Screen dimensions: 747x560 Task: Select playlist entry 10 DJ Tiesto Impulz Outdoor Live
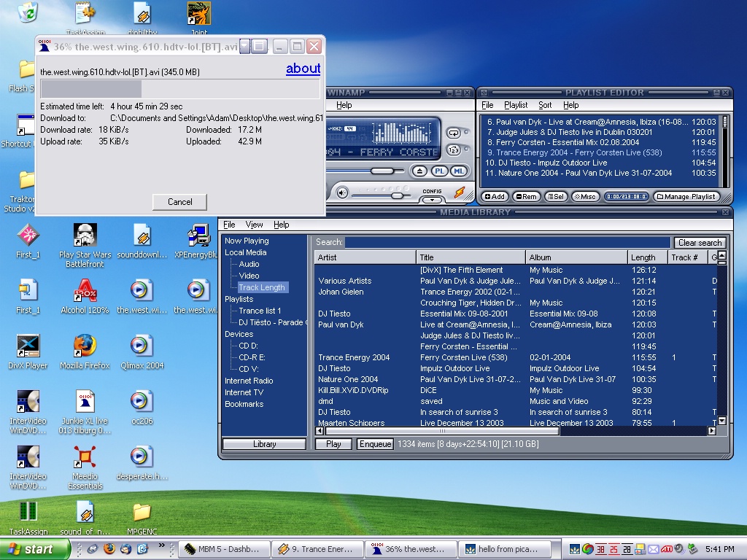pos(600,163)
